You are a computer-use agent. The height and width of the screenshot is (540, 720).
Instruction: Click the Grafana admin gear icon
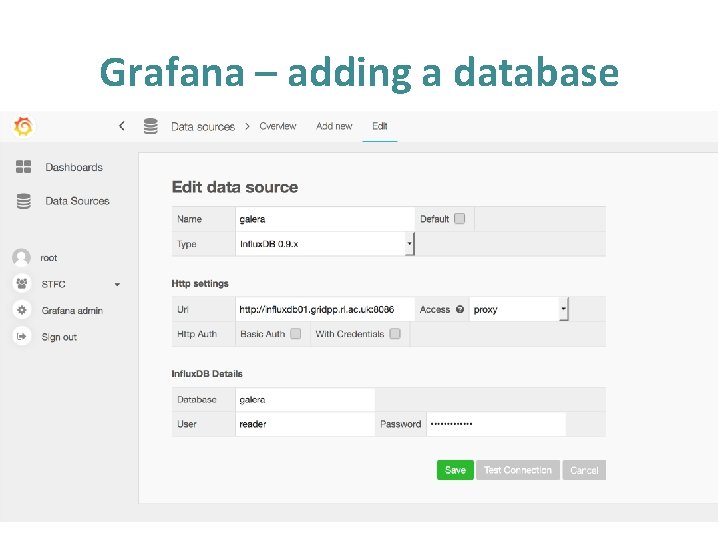pos(21,310)
